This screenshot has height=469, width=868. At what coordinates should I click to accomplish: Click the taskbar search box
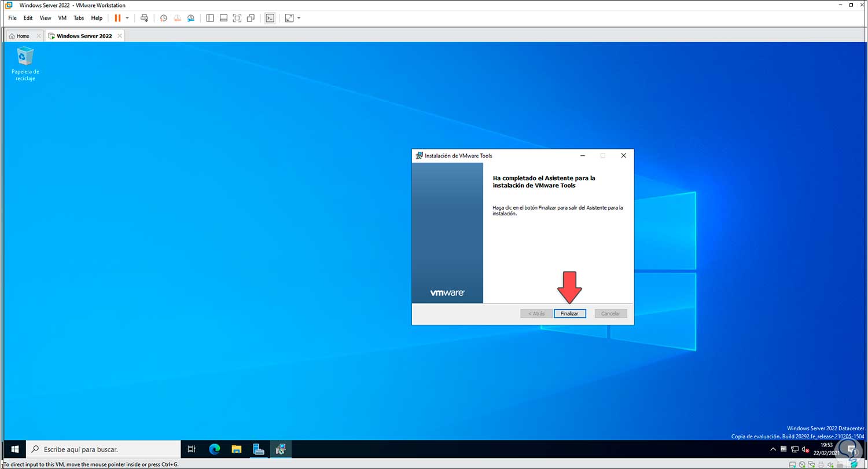[x=104, y=449]
